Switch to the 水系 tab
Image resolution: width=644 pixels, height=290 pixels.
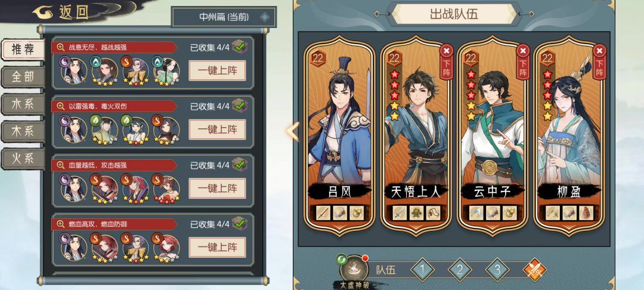tap(23, 104)
